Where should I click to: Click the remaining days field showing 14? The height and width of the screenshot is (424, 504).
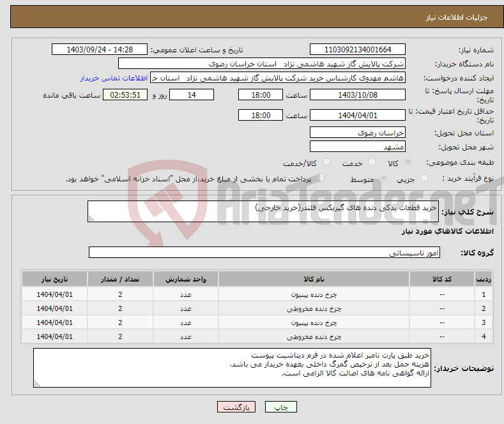pos(192,95)
